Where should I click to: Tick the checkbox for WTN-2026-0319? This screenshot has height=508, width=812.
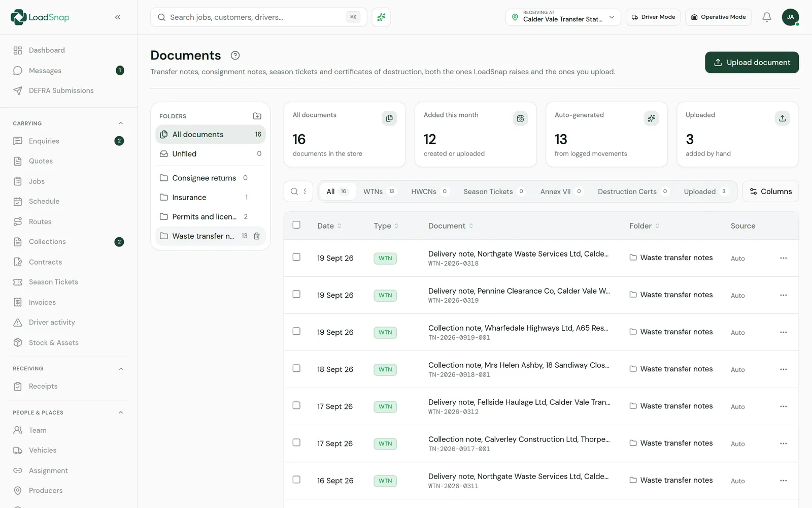tap(296, 294)
